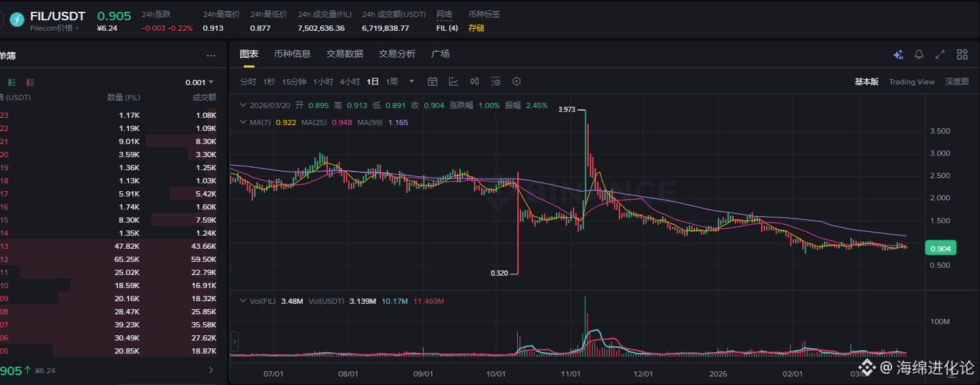This screenshot has height=385, width=980.
Task: Click the price alert bell icon
Action: [x=919, y=55]
